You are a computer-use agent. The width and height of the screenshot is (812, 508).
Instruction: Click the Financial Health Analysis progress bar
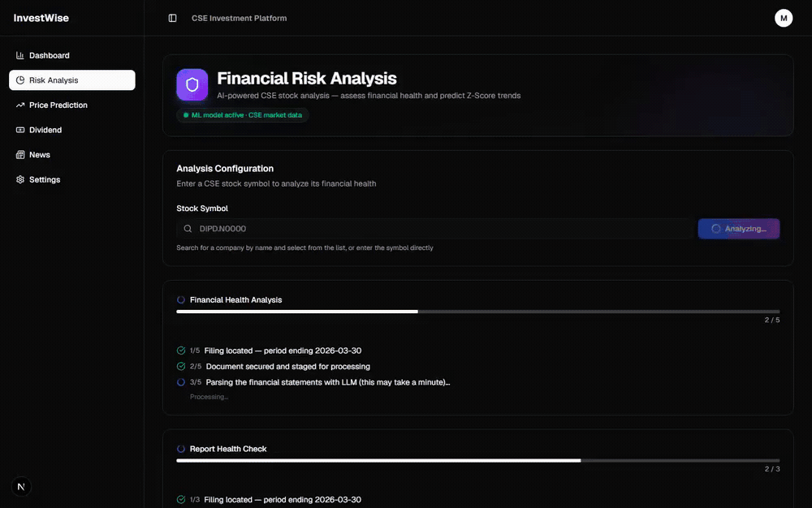coord(478,312)
